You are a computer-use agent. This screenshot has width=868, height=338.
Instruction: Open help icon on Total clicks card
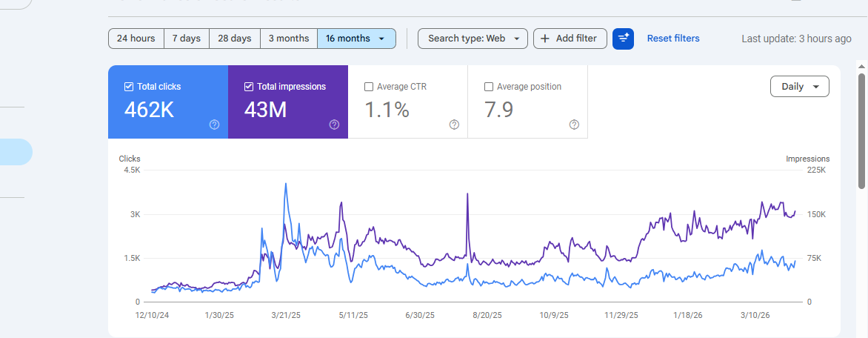(x=214, y=125)
